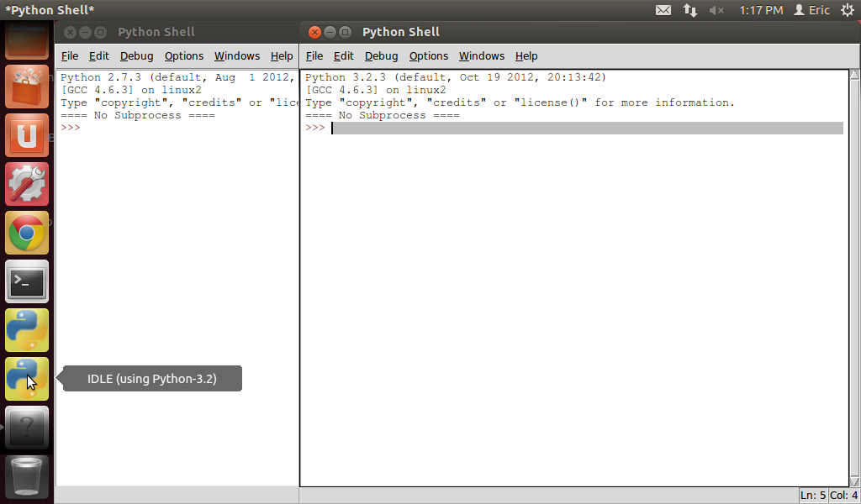Launch Ubuntu One from the dock

(x=27, y=135)
